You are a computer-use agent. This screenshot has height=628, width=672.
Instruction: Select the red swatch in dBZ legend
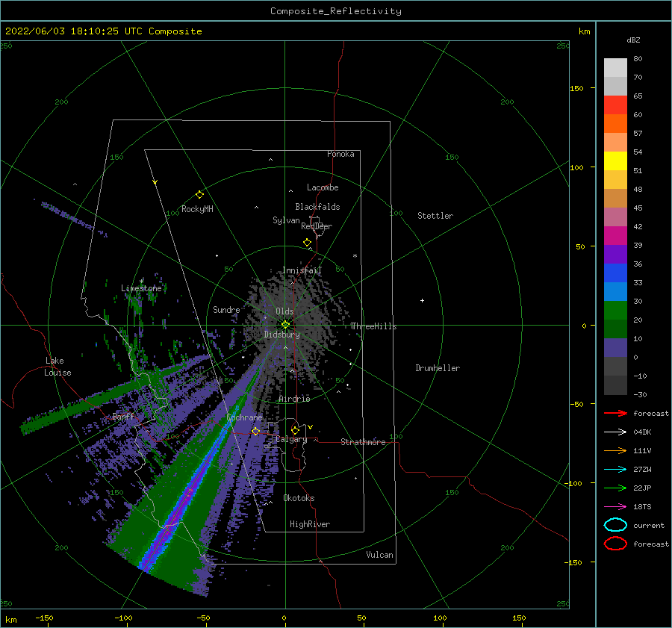click(615, 105)
